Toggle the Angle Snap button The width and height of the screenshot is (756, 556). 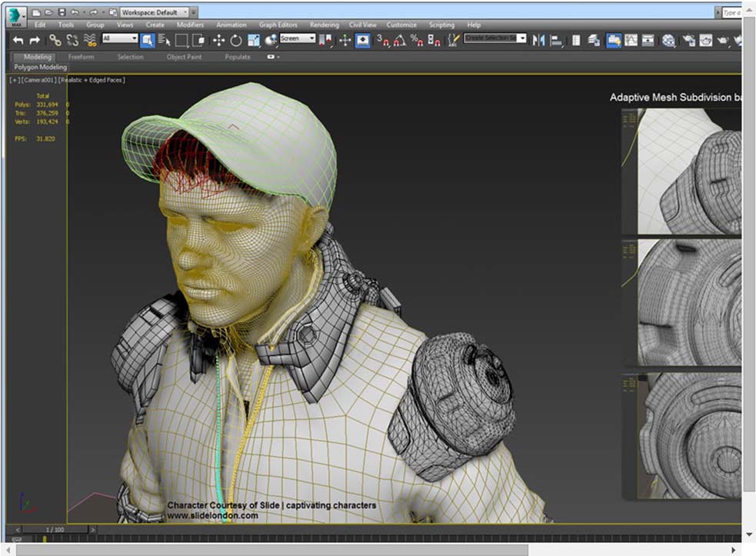tap(400, 40)
